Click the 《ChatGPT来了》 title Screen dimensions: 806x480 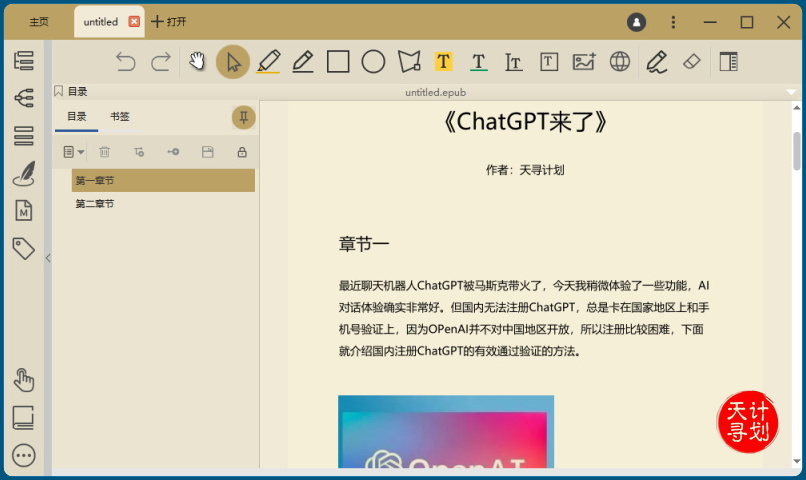point(525,122)
